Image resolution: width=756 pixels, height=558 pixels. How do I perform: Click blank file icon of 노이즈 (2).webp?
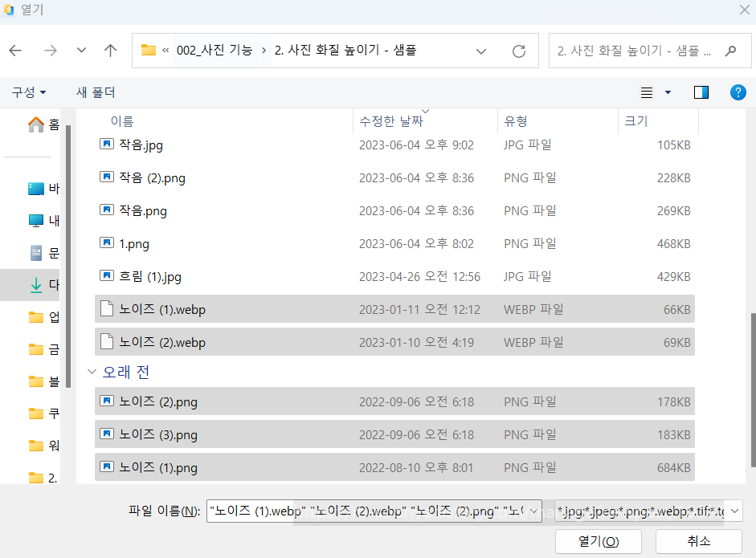(107, 341)
